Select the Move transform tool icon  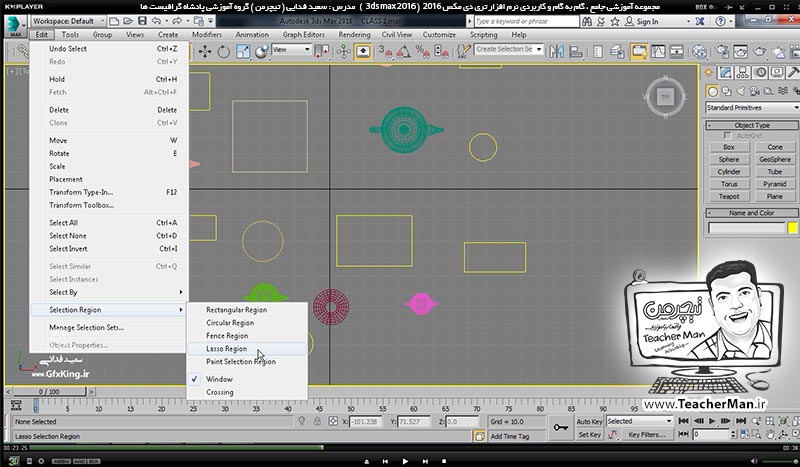pos(205,52)
